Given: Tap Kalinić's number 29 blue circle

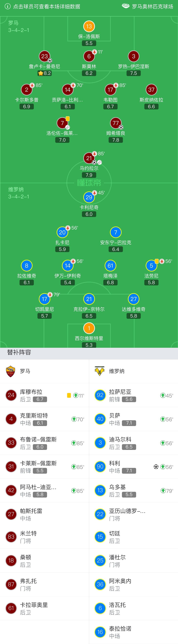Looking at the screenshot, I should click(89, 197).
